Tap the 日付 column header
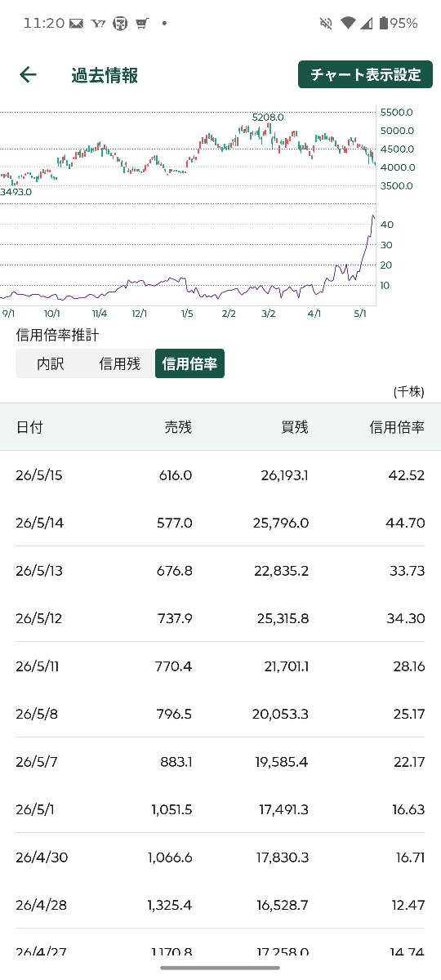This screenshot has height=980, width=441. click(29, 427)
